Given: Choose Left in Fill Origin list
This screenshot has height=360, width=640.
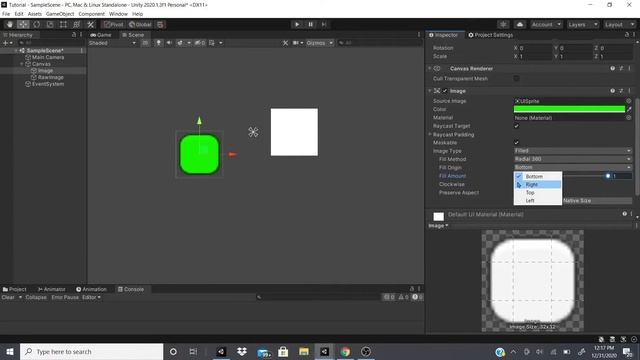Looking at the screenshot, I should [x=538, y=200].
